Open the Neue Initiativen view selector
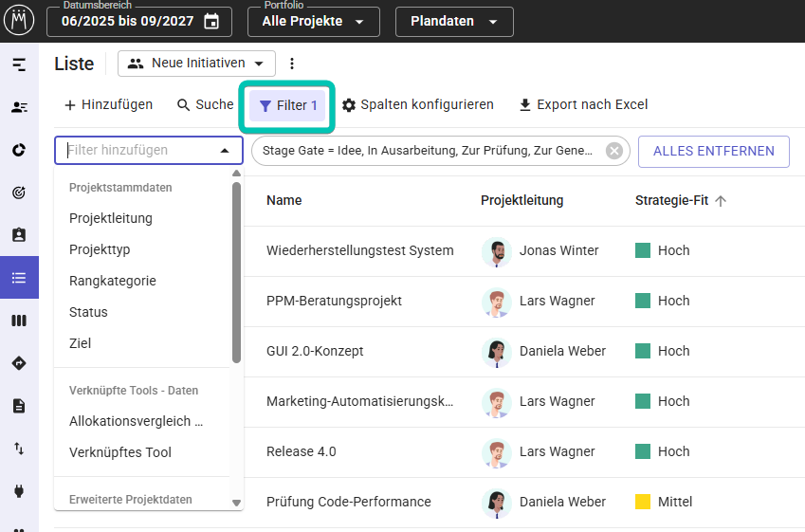Screen dimensions: 805x532 (197, 64)
